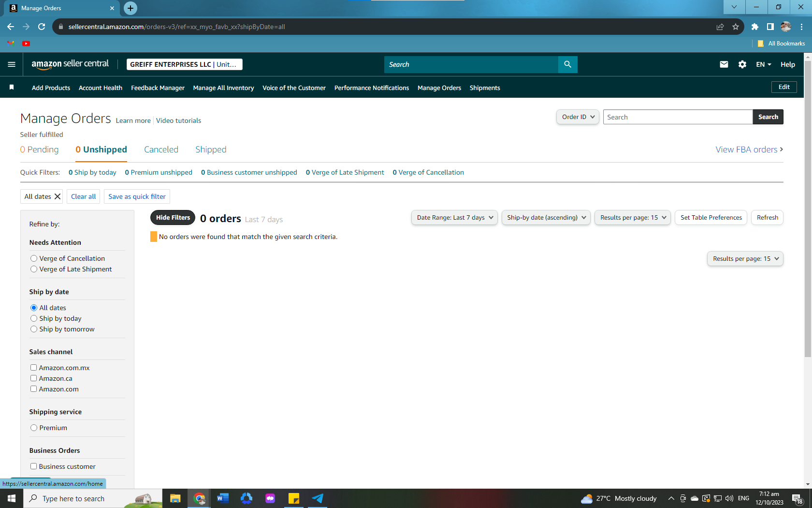The height and width of the screenshot is (508, 812).
Task: Switch to the Pending orders tab
Action: 39,149
